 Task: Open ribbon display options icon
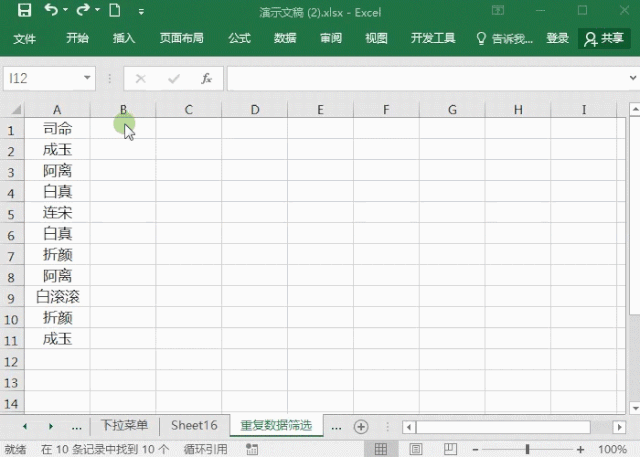tap(498, 10)
